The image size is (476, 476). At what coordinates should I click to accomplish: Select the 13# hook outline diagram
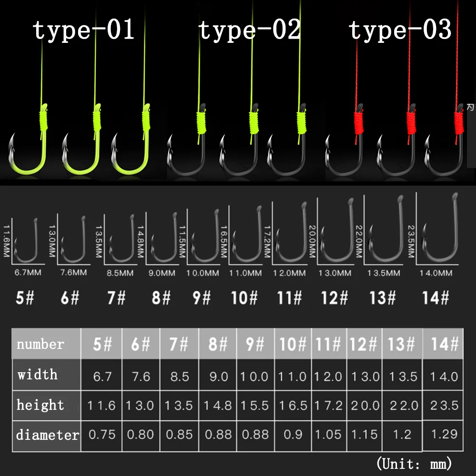point(386,229)
